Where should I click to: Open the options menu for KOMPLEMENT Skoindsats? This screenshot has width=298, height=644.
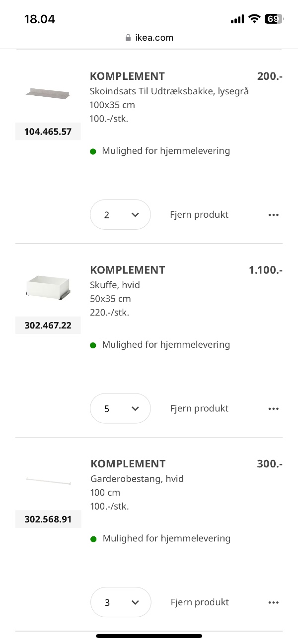[274, 214]
